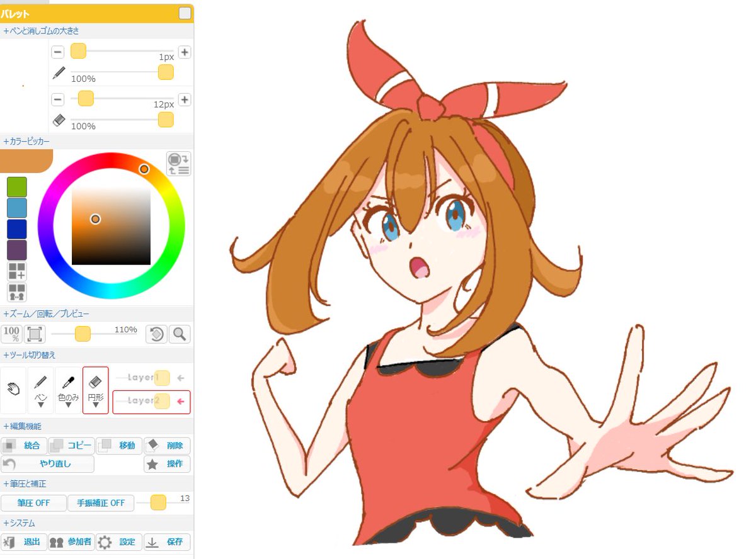
Task: Adjust Layer2 opacity handle
Action: [x=162, y=401]
